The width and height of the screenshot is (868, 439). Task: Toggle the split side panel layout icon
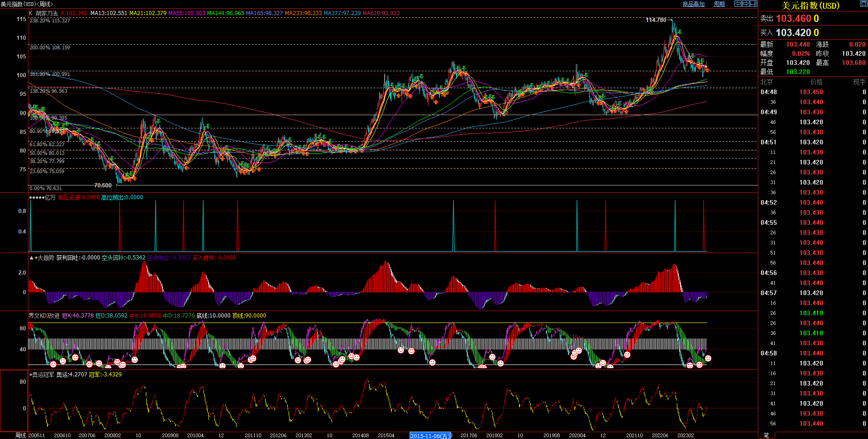tap(754, 4)
